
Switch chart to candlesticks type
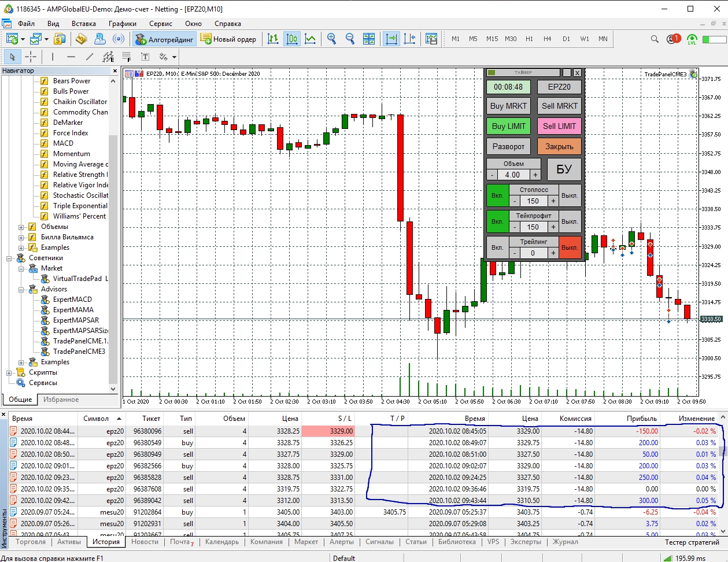292,39
